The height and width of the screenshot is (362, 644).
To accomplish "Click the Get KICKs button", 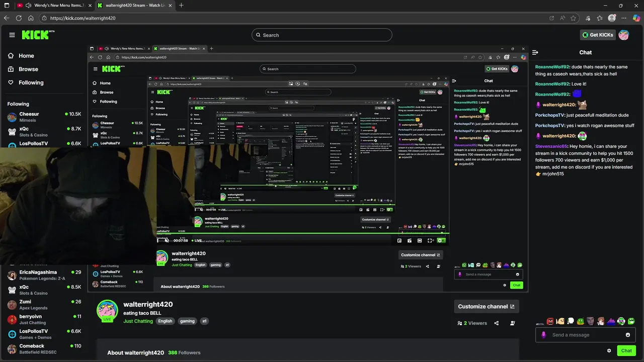I will point(597,35).
